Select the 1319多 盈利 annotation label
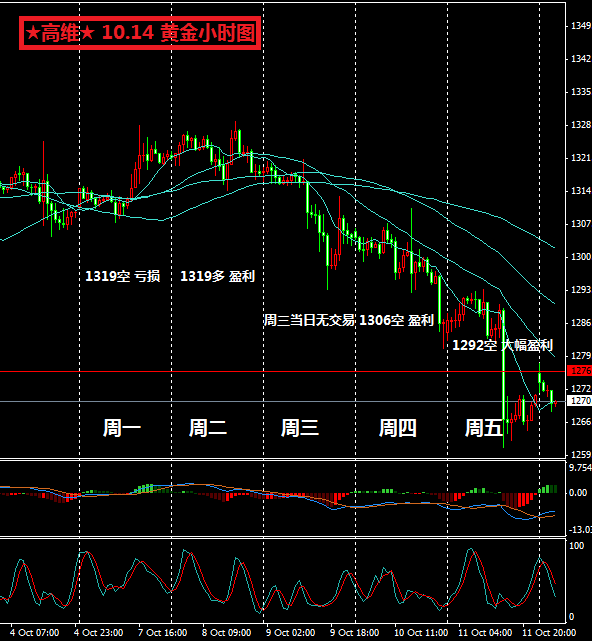592x641 pixels. pos(218,276)
